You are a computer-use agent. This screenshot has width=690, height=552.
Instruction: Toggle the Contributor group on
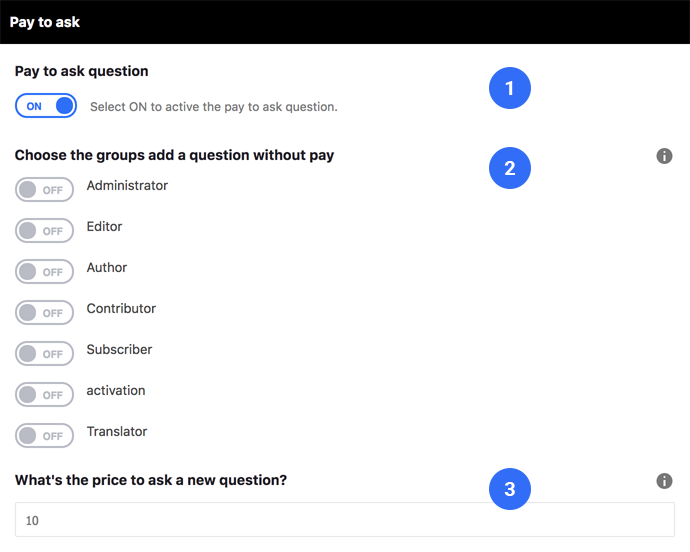pyautogui.click(x=44, y=313)
